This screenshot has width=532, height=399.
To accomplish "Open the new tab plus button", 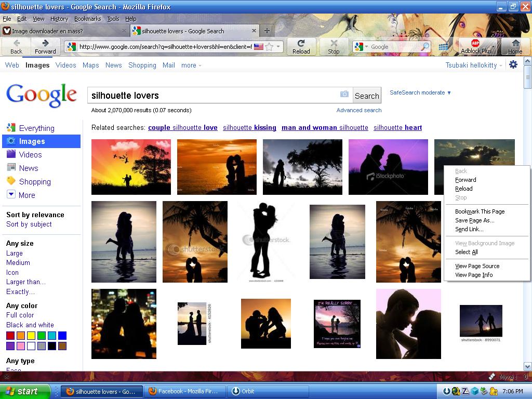I will (x=267, y=31).
